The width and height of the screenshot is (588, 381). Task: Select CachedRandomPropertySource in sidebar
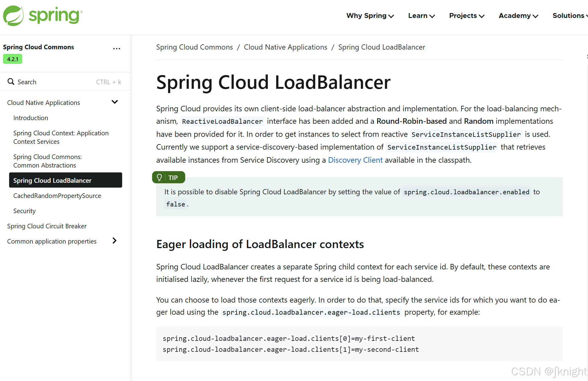tap(57, 196)
